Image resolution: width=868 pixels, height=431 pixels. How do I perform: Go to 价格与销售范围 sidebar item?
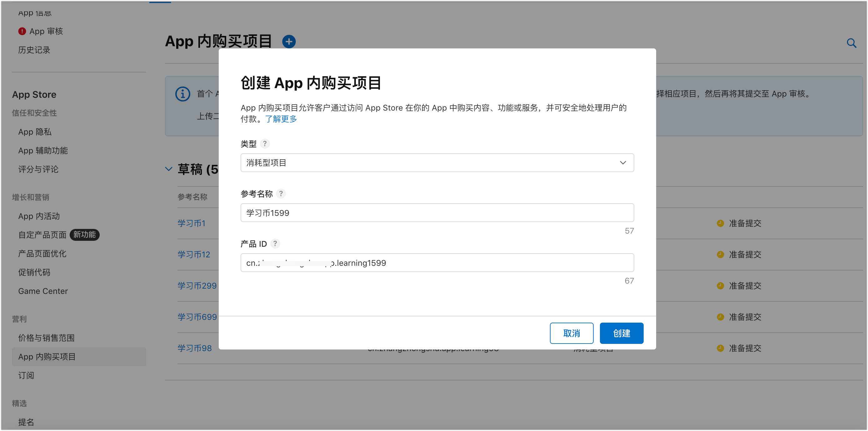pyautogui.click(x=46, y=338)
